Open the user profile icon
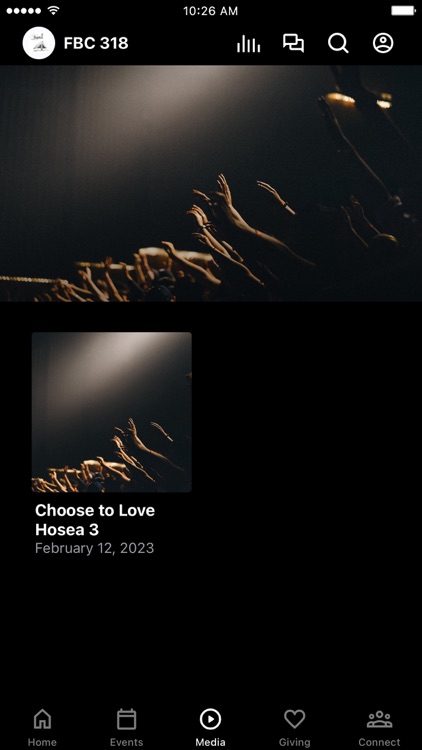 coord(383,43)
